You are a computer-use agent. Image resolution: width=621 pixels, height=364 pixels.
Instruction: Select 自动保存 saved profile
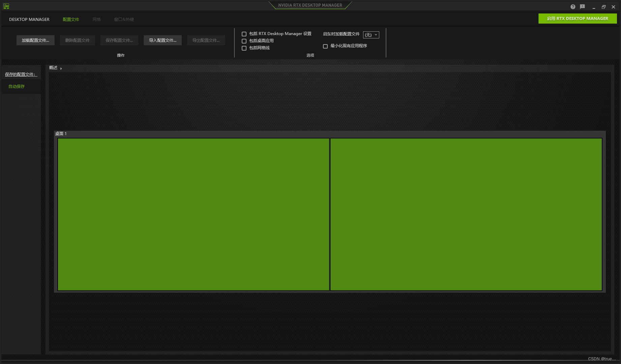[x=17, y=87]
